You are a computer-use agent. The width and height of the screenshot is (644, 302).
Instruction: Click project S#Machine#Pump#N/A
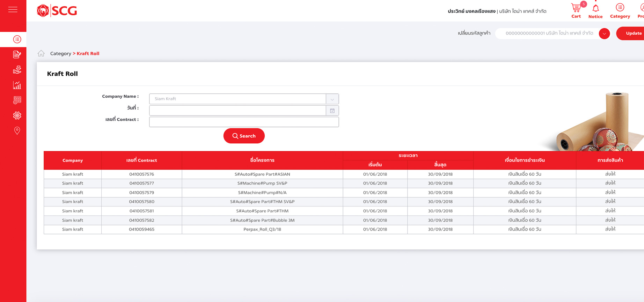click(262, 192)
